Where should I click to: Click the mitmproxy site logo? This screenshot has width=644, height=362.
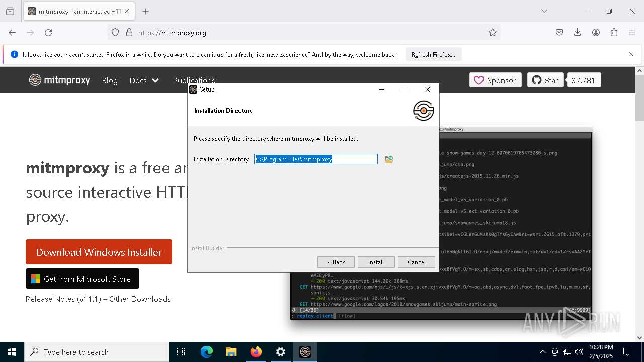pos(59,80)
